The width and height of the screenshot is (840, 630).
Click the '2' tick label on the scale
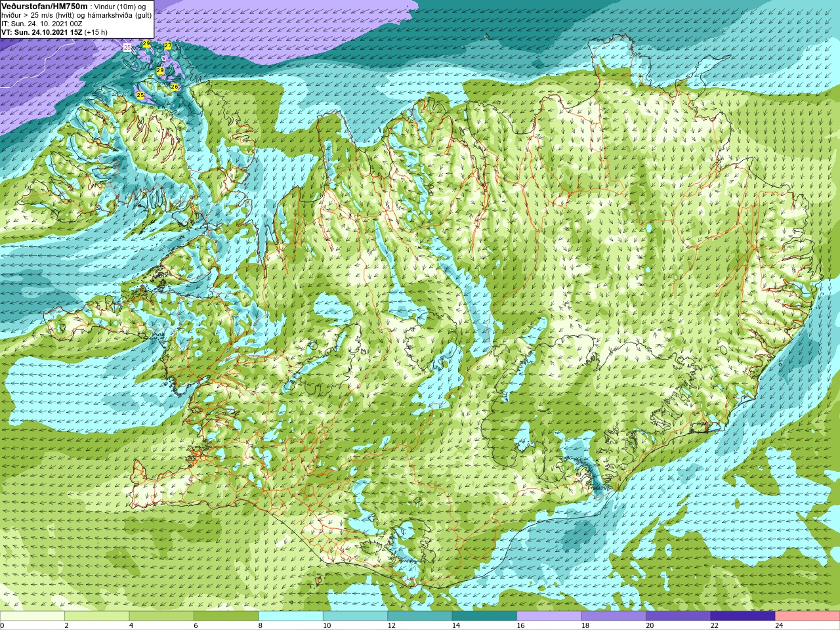pyautogui.click(x=66, y=625)
